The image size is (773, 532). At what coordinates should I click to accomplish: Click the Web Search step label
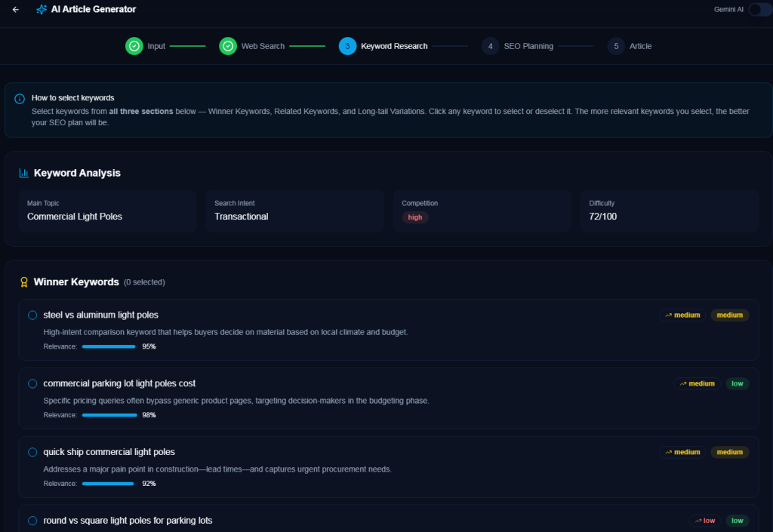[x=263, y=46]
